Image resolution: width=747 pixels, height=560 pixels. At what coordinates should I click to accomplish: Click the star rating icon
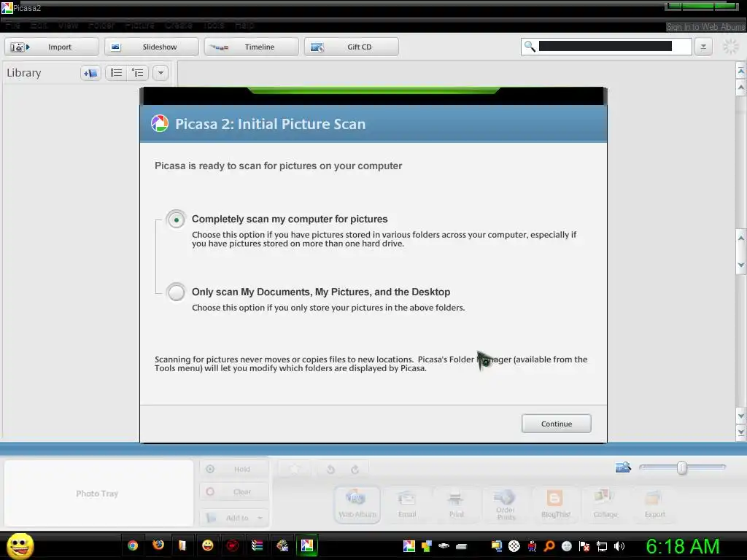295,470
